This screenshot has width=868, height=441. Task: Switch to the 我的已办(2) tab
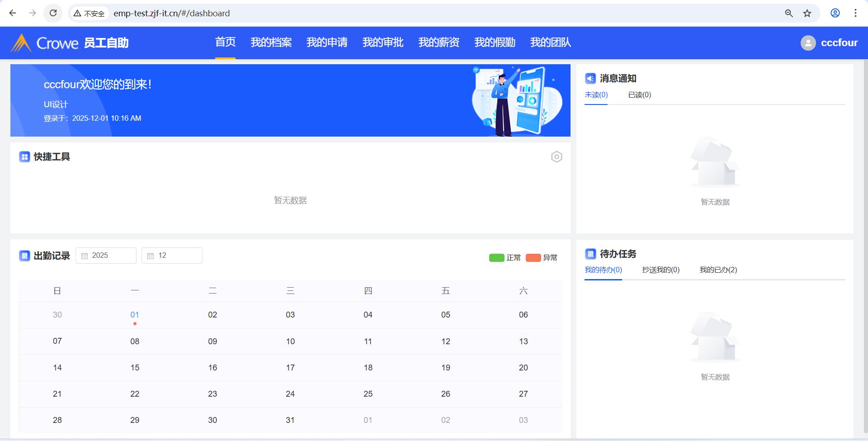(x=718, y=270)
